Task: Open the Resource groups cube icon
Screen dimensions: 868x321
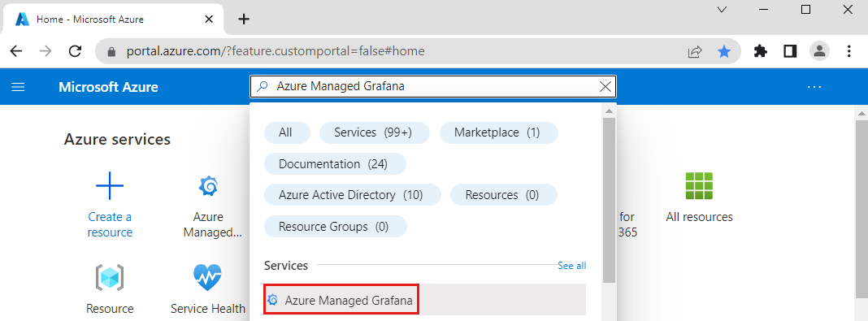Action: [x=110, y=278]
